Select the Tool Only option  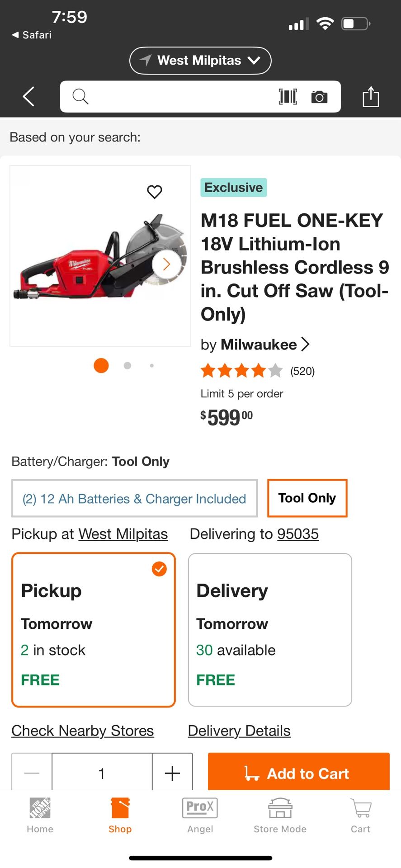coord(307,498)
